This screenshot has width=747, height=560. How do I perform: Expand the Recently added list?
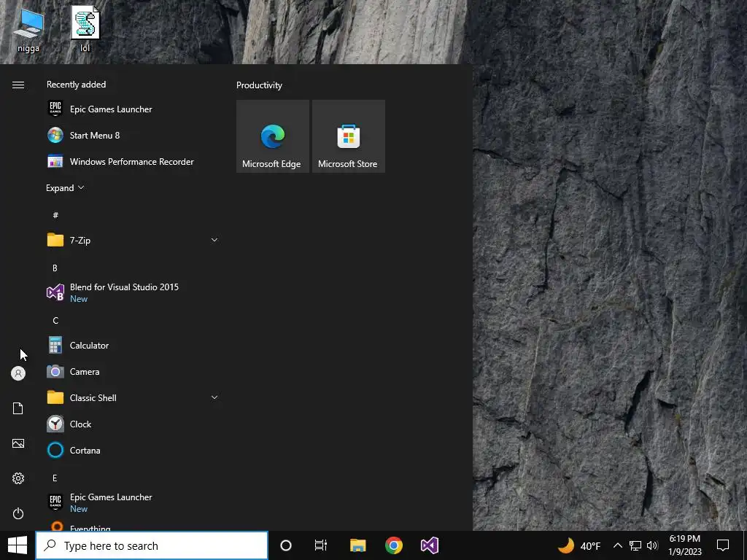click(65, 188)
